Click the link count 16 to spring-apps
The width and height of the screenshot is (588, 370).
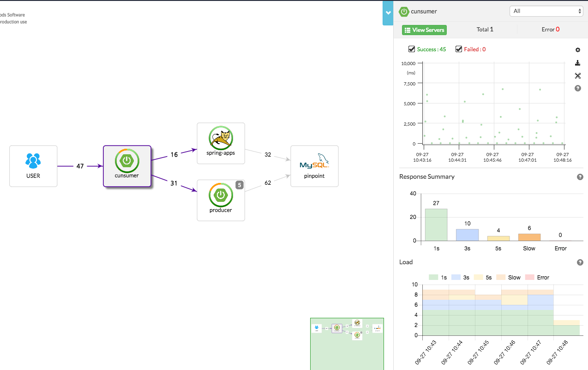(x=174, y=155)
